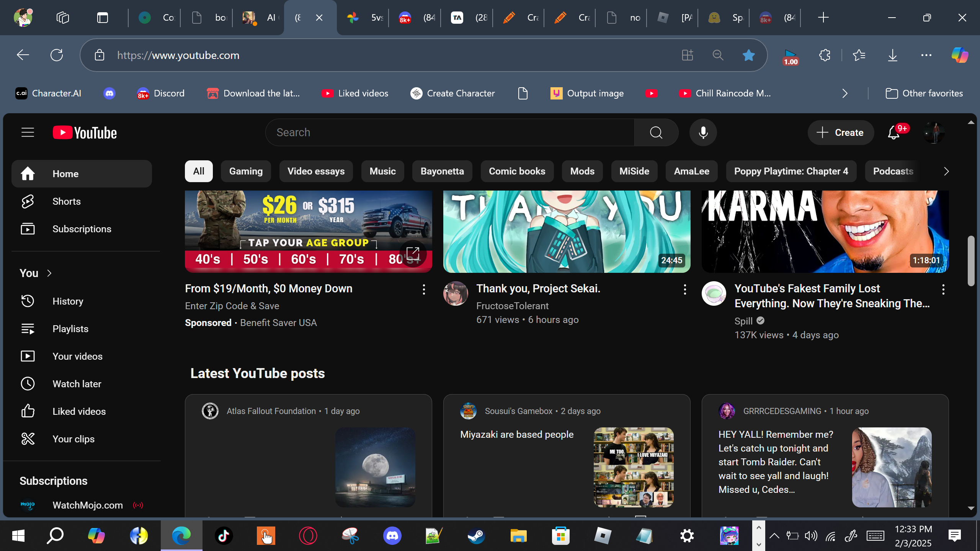Click the search magnifier button on YouTube
This screenshot has width=980, height=551.
[656, 132]
